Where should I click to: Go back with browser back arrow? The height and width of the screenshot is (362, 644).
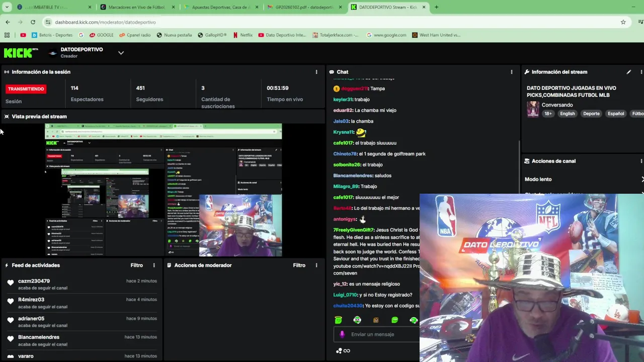8,22
